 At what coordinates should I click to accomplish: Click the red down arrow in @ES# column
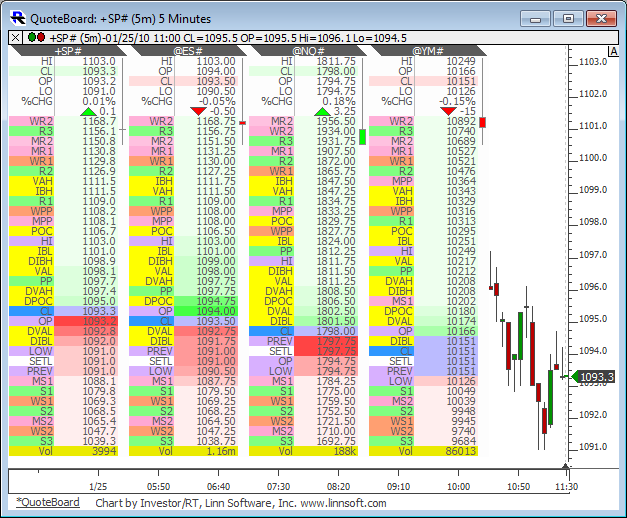(198, 111)
